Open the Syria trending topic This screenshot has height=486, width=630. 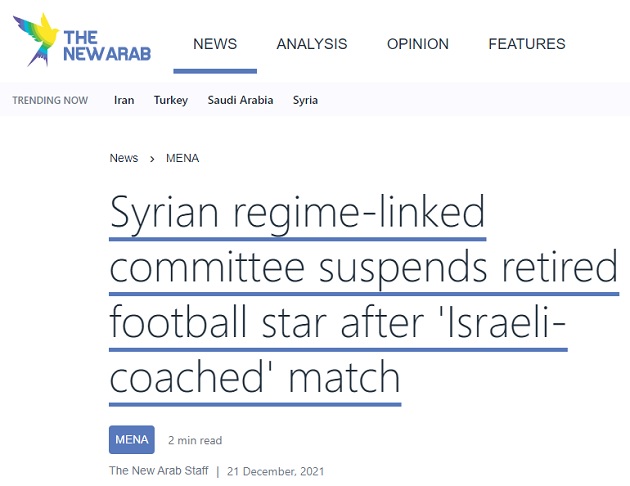(x=305, y=100)
